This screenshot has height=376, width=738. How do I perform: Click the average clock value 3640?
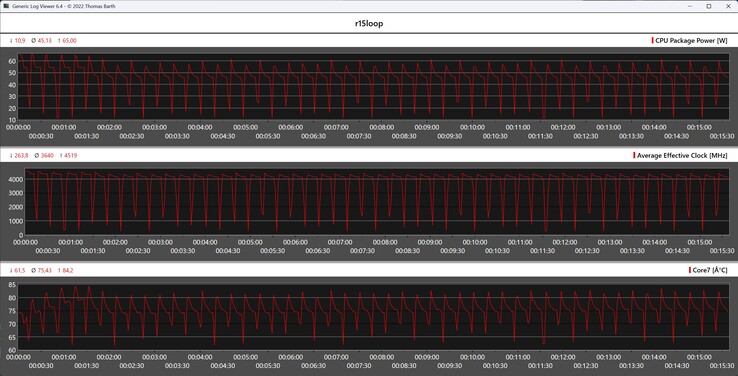coord(48,156)
